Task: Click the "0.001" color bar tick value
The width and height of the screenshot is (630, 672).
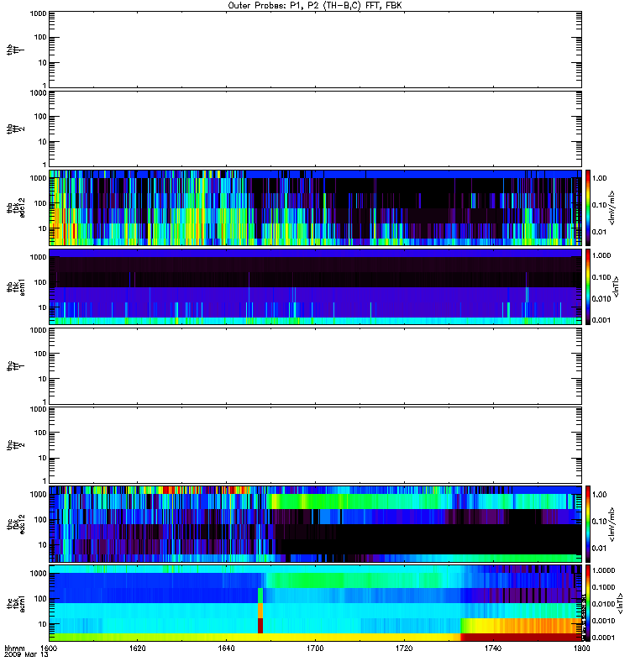Action: click(601, 320)
